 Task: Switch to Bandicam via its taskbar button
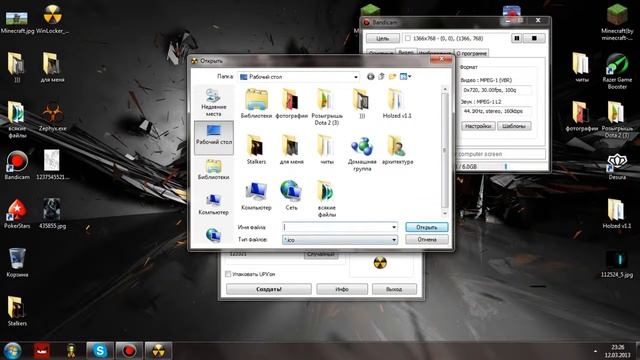[x=129, y=351]
